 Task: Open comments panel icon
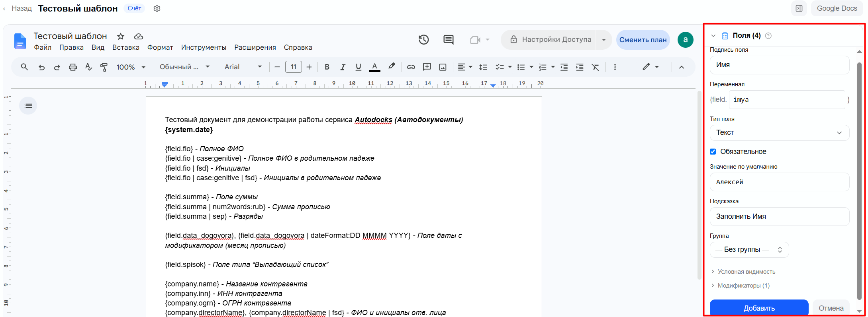(449, 39)
